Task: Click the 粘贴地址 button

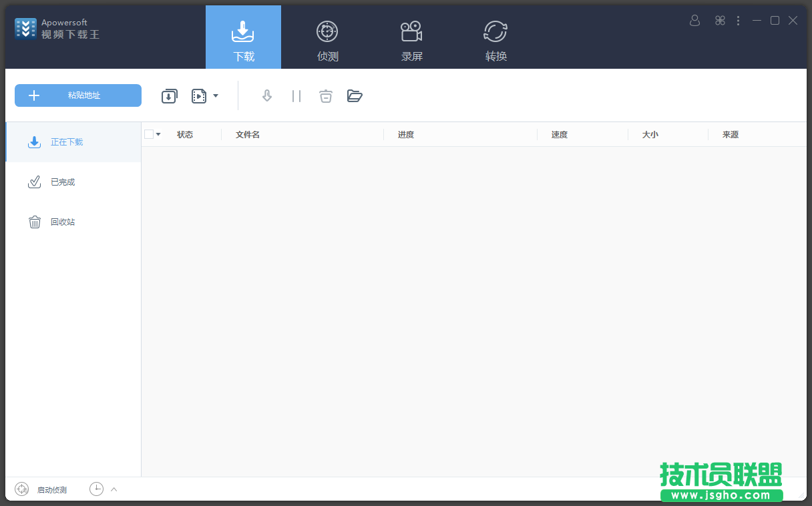Action: (x=78, y=95)
